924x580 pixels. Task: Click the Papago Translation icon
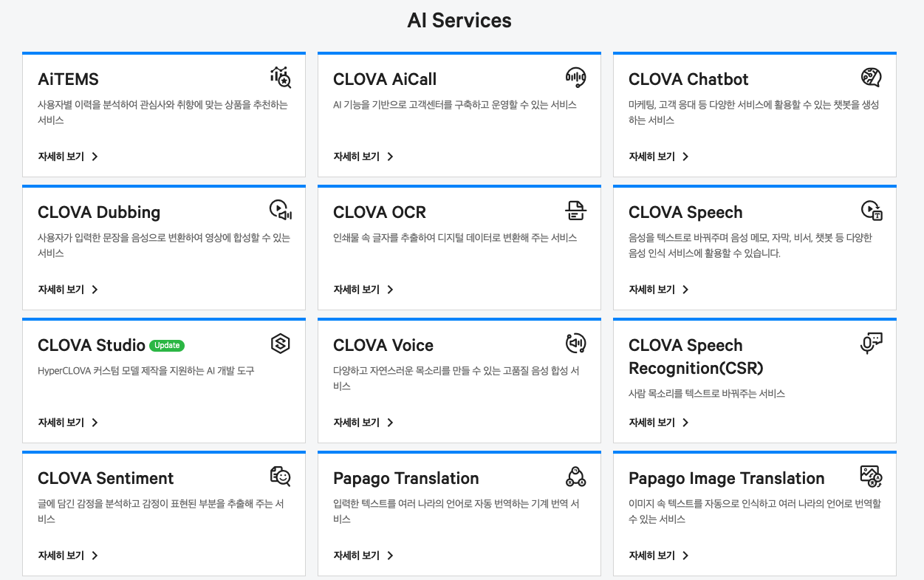tap(575, 476)
